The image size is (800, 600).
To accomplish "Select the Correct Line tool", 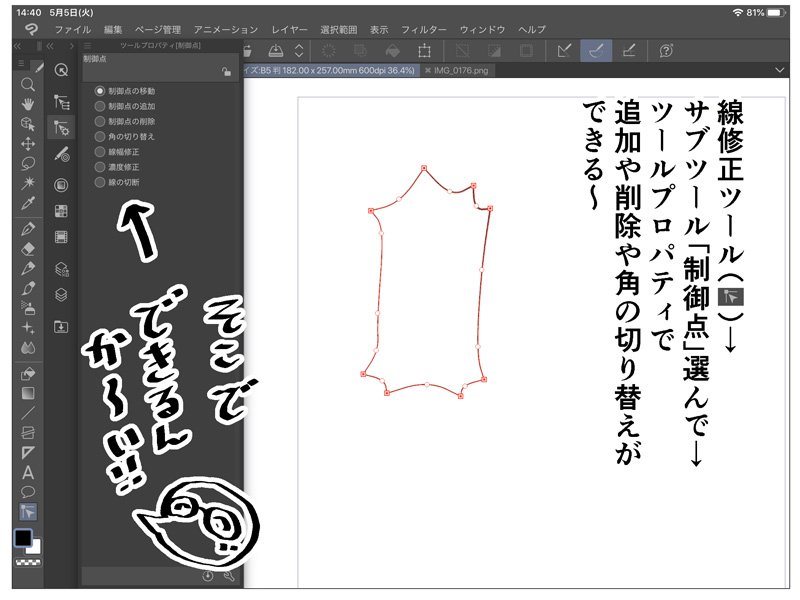I will 28,512.
